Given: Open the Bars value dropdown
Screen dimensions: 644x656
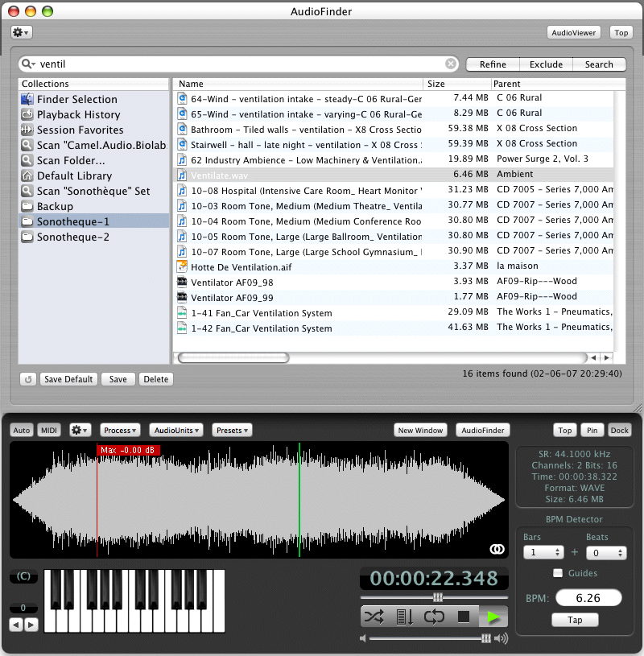Looking at the screenshot, I should [x=542, y=553].
